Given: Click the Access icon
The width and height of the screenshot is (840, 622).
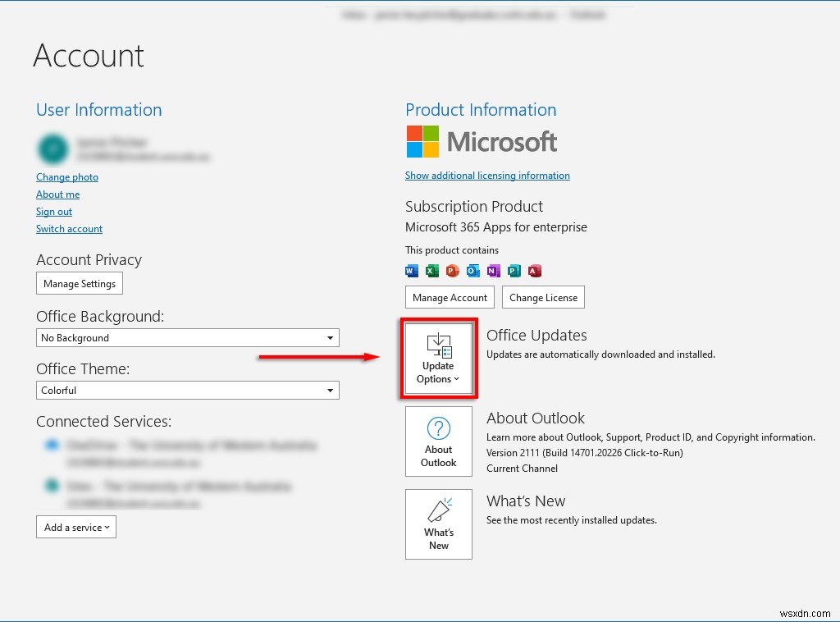Looking at the screenshot, I should 535,271.
